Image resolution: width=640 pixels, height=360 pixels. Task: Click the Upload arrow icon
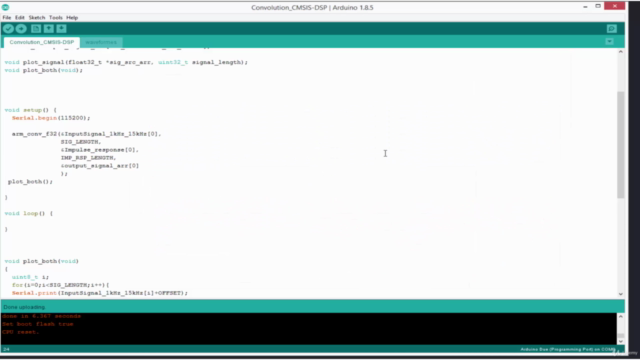point(21,29)
